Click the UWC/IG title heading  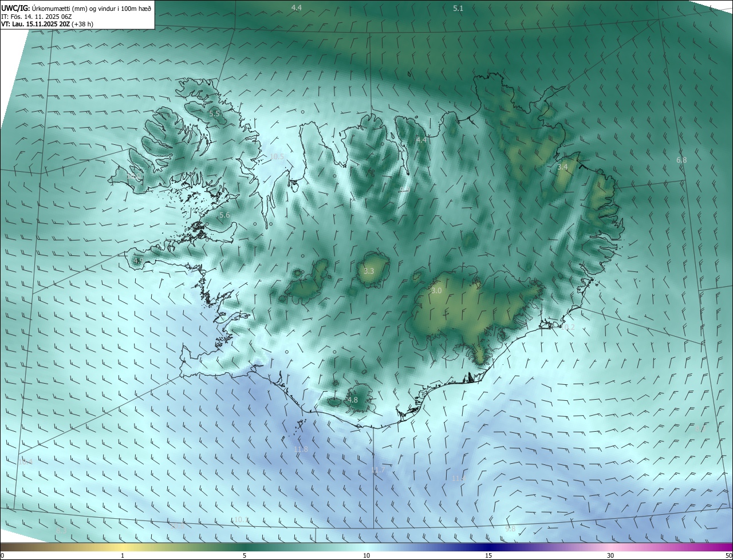77,8
